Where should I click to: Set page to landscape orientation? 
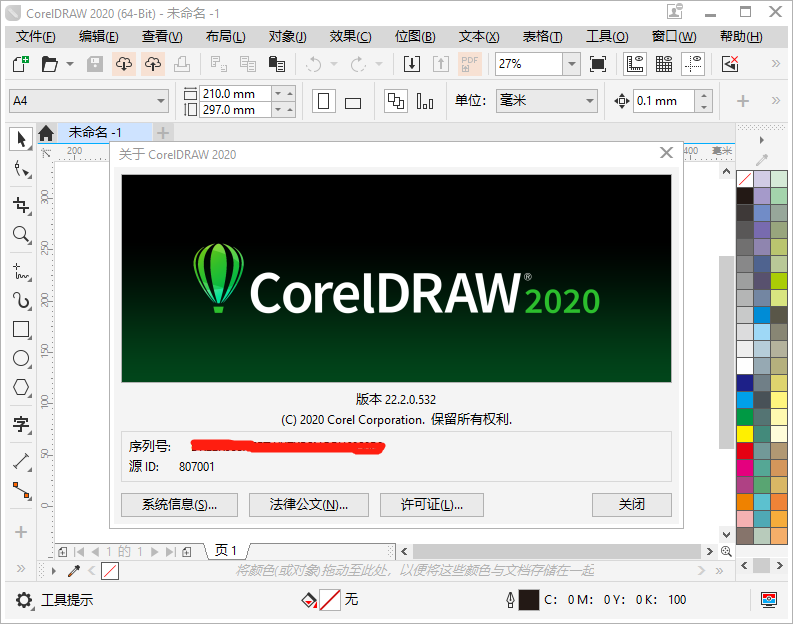[x=353, y=103]
